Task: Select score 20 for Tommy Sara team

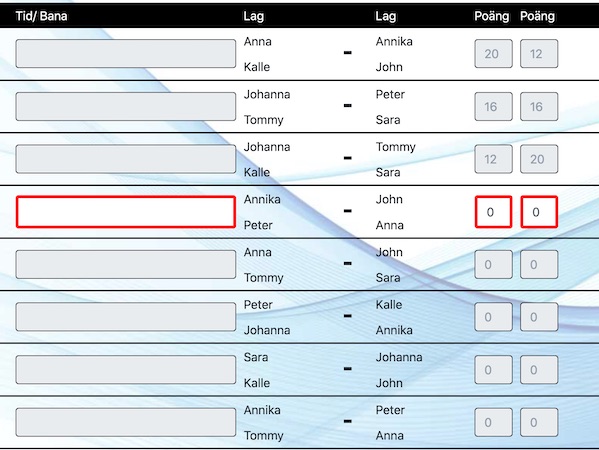Action: (x=539, y=159)
